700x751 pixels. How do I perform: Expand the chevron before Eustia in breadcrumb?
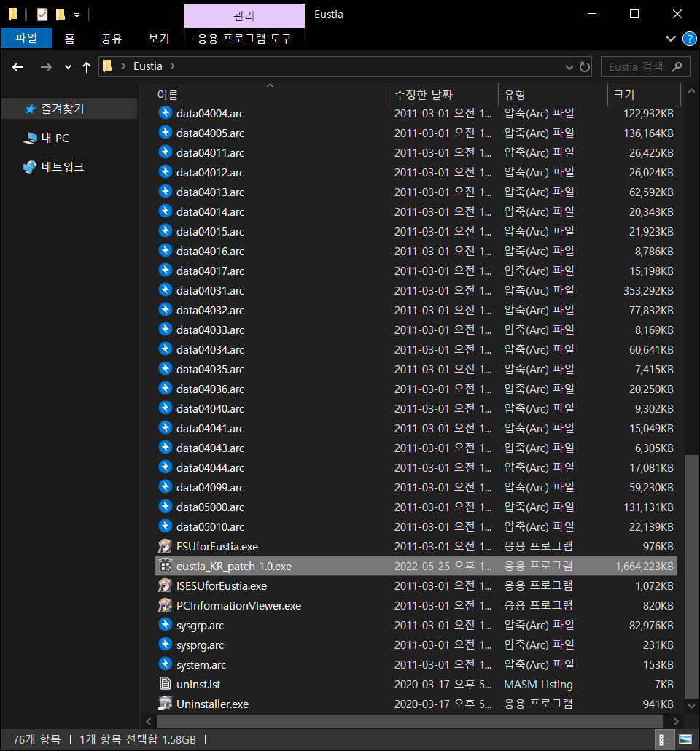point(124,66)
